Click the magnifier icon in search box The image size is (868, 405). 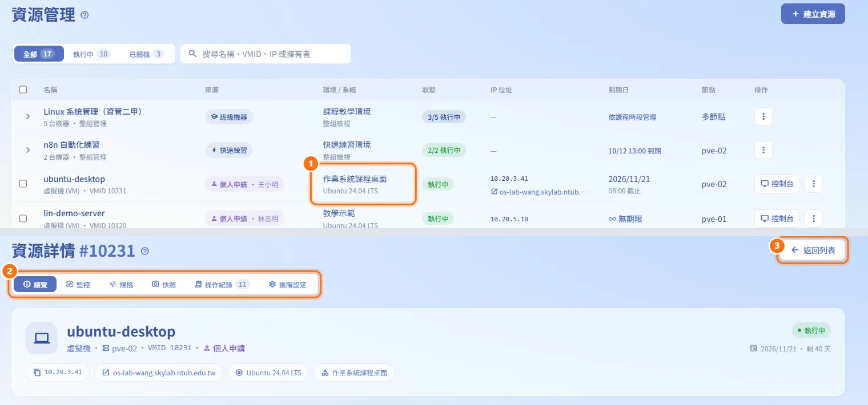coord(192,54)
